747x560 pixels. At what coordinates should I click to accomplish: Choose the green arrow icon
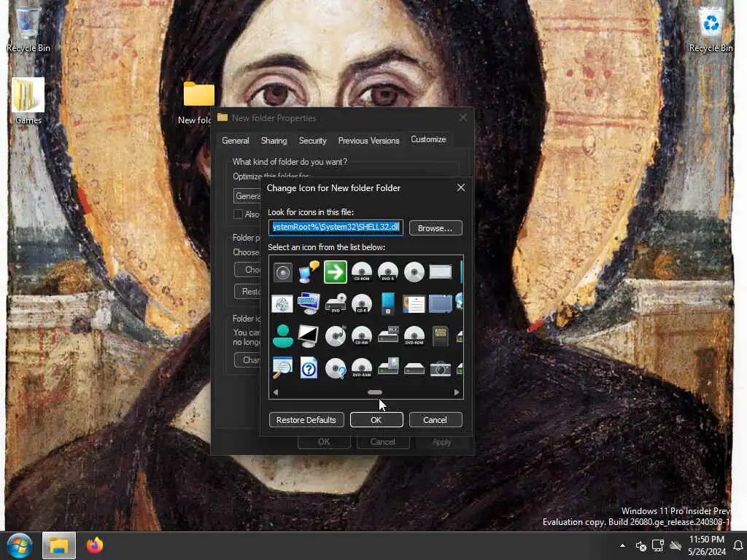[336, 272]
